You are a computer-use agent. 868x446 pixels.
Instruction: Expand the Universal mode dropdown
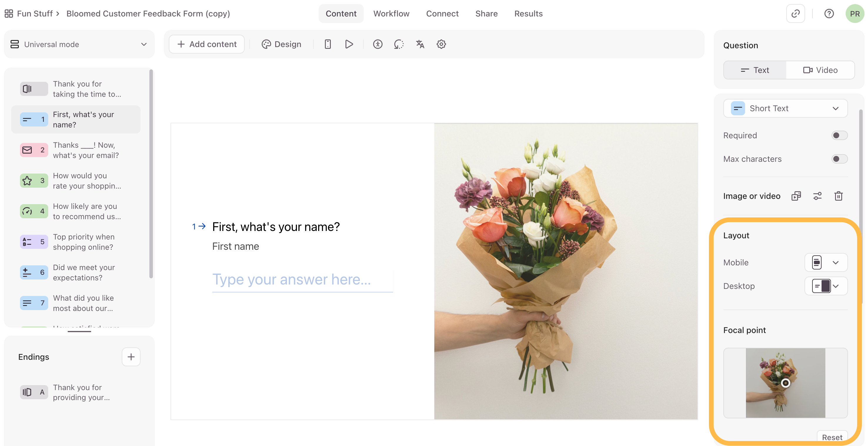(79, 44)
